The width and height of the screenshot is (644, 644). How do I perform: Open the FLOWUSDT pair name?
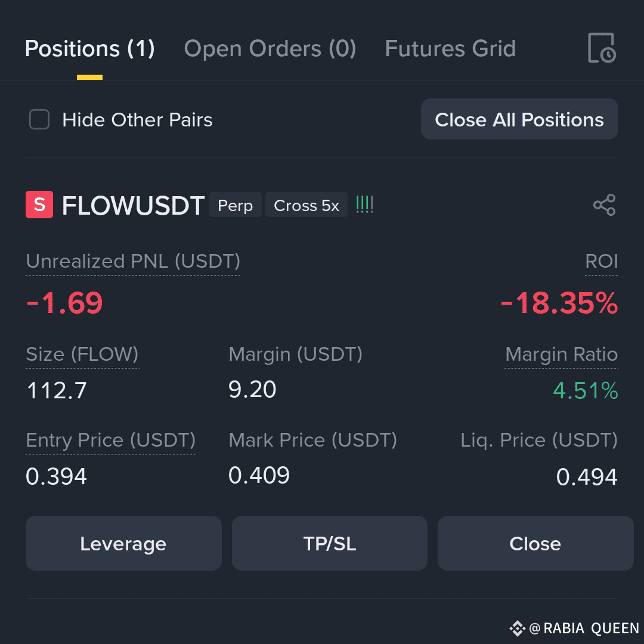click(133, 205)
